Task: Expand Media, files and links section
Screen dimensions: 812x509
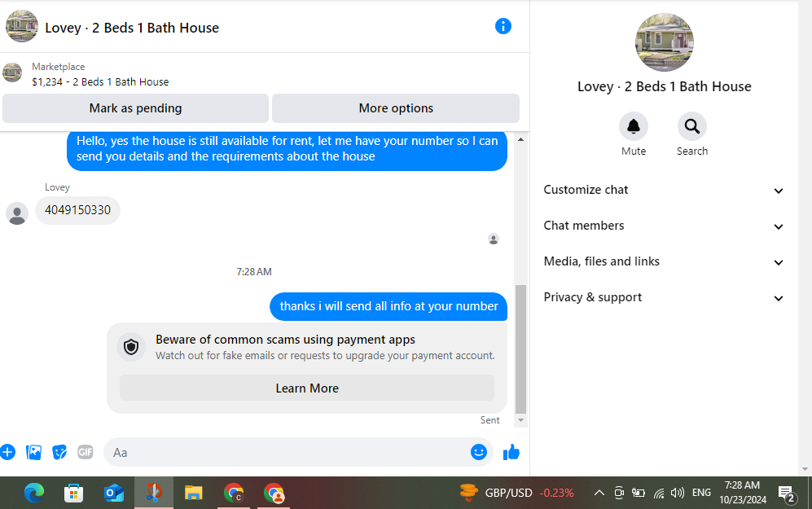Action: 664,261
